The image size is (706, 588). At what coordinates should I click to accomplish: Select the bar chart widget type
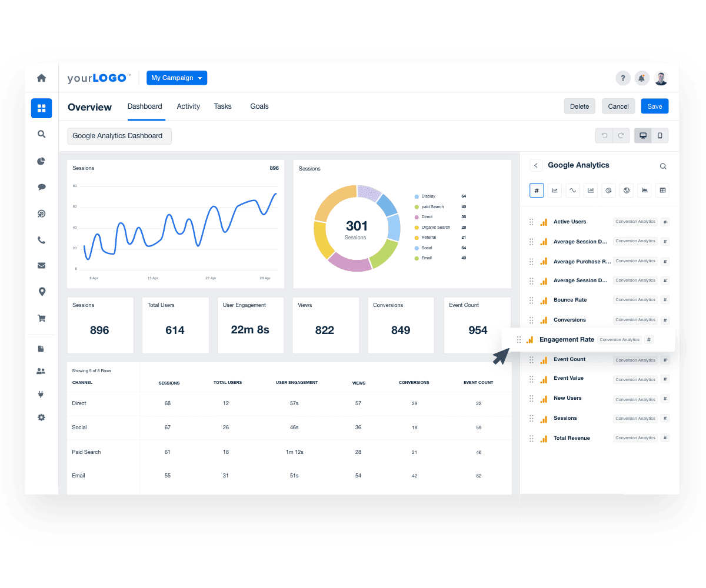click(591, 190)
